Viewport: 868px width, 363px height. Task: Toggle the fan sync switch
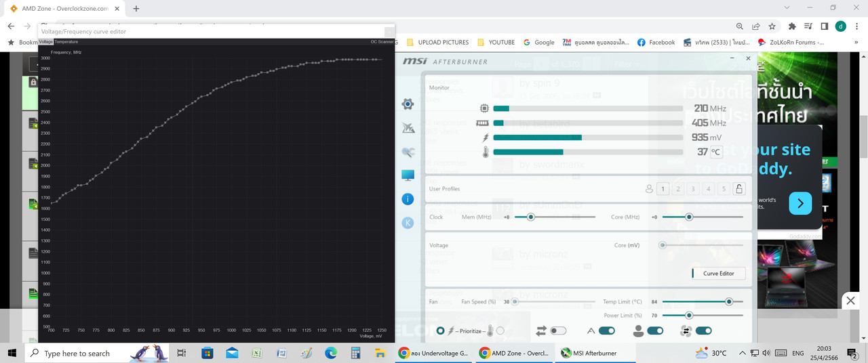703,330
